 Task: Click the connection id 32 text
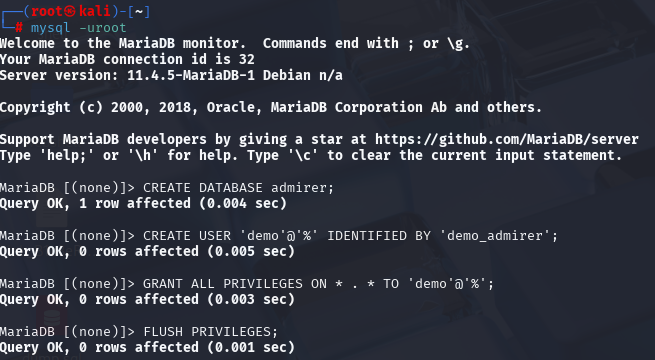coord(178,59)
